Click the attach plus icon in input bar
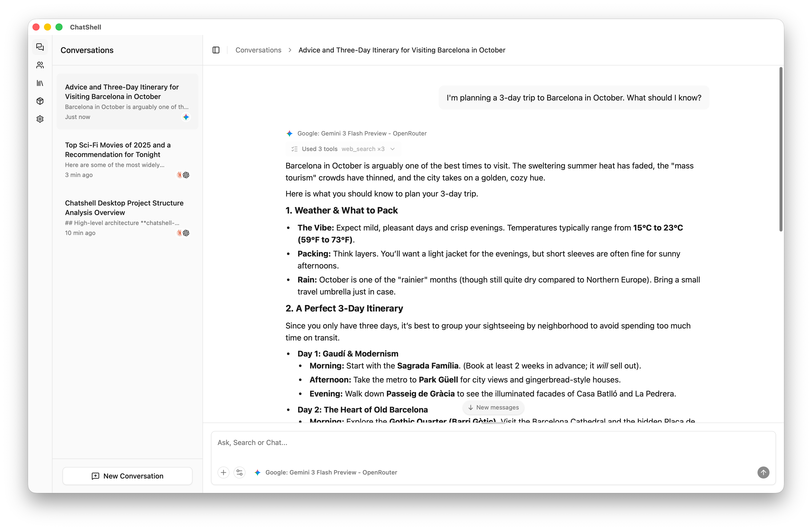The width and height of the screenshot is (812, 530). point(223,473)
